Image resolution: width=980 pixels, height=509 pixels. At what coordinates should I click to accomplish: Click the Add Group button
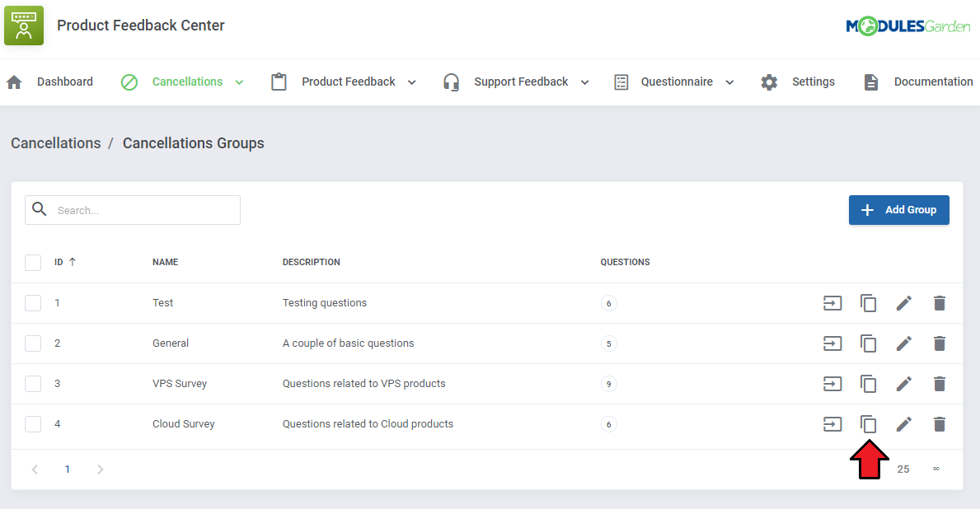click(x=898, y=210)
